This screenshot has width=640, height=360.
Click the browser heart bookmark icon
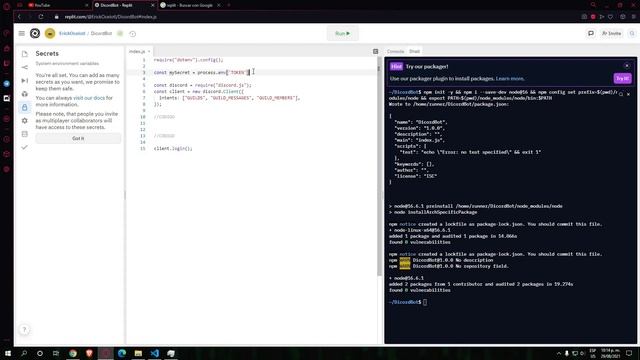click(610, 17)
